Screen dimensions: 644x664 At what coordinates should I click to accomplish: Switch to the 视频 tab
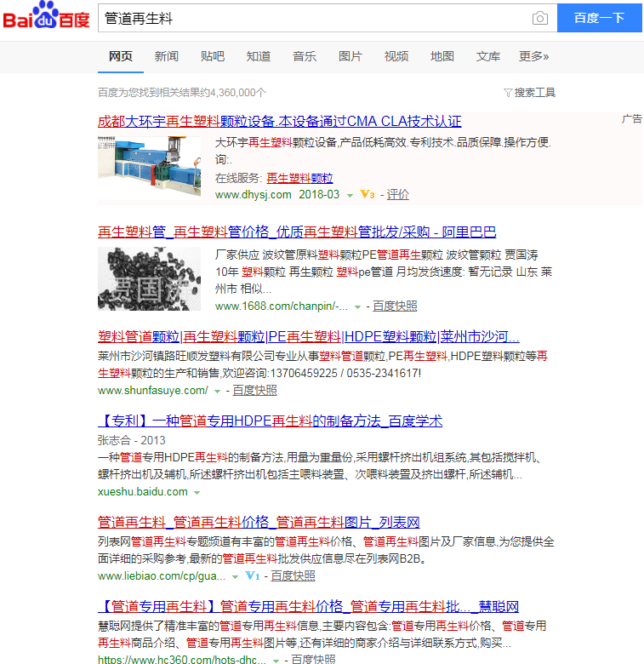click(x=396, y=56)
